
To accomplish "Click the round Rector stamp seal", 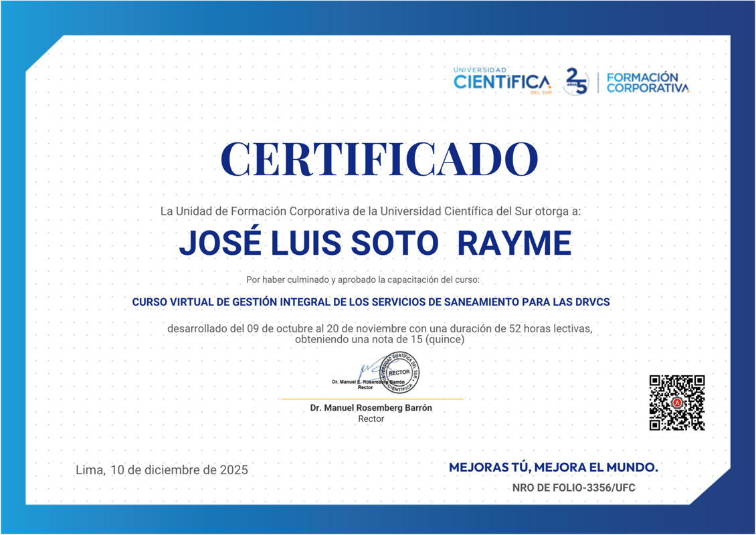I will tap(399, 373).
